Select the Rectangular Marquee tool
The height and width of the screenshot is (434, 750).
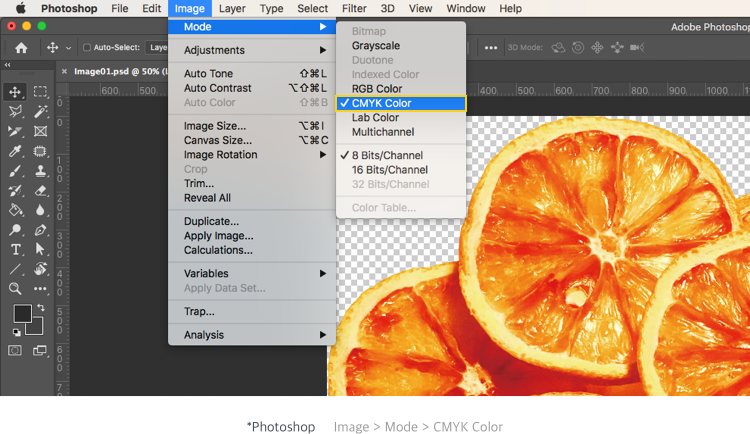[x=40, y=91]
